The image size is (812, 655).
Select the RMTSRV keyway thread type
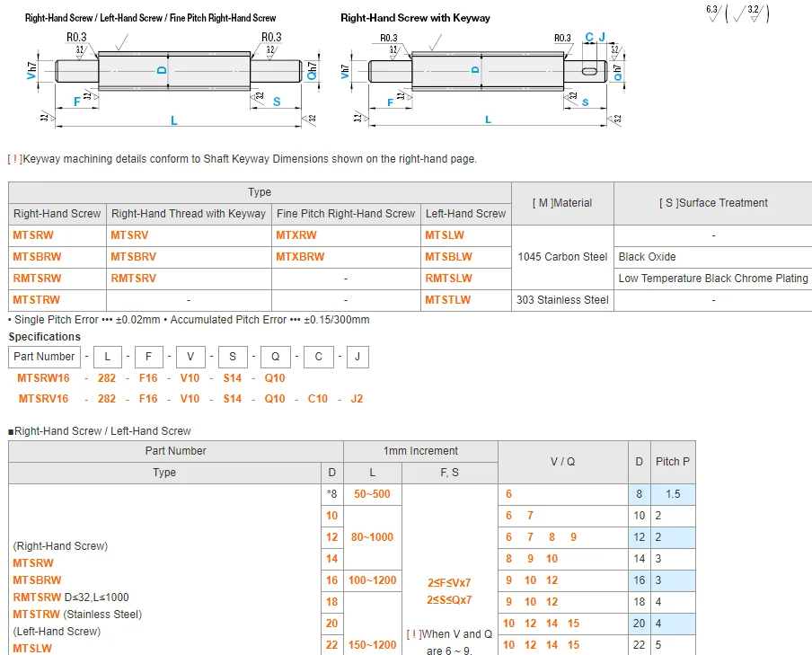coord(133,279)
